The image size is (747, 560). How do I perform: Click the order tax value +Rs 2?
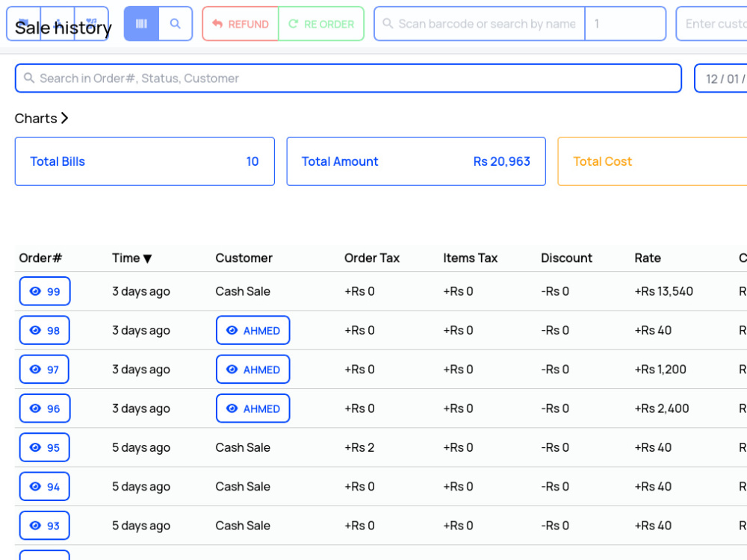point(360,447)
